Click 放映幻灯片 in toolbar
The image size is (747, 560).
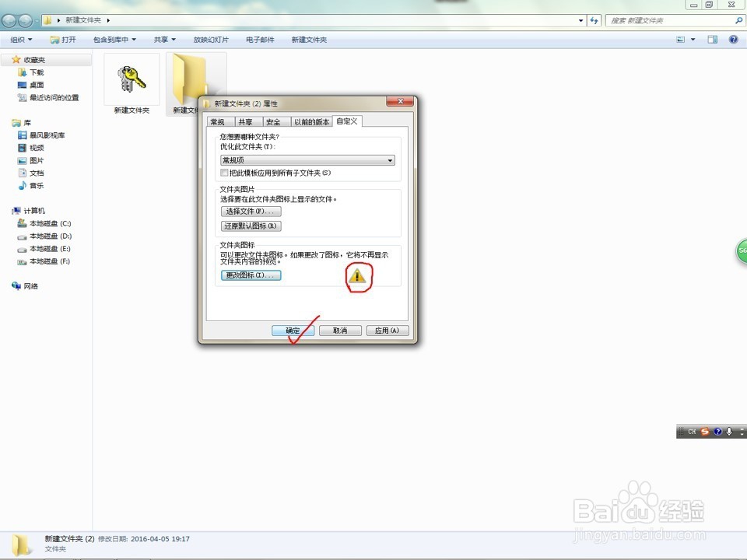[x=211, y=40]
